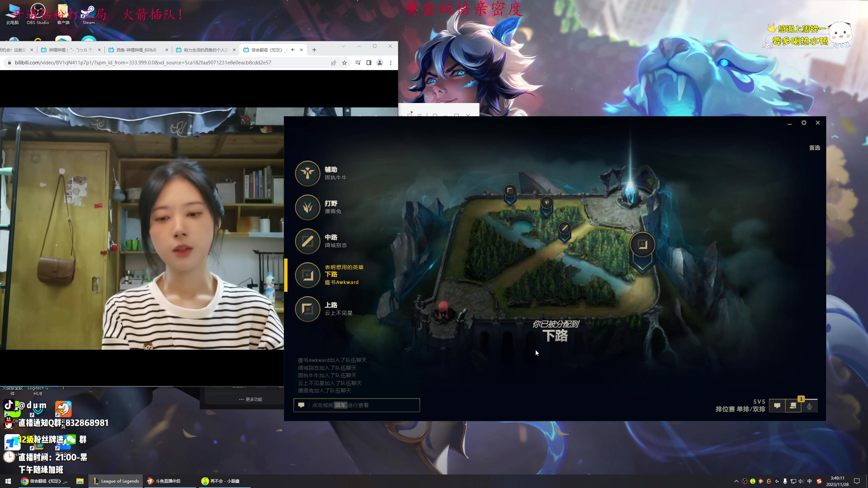The height and width of the screenshot is (488, 868).
Task: Click player name 漫画兔
Action: pos(333,211)
